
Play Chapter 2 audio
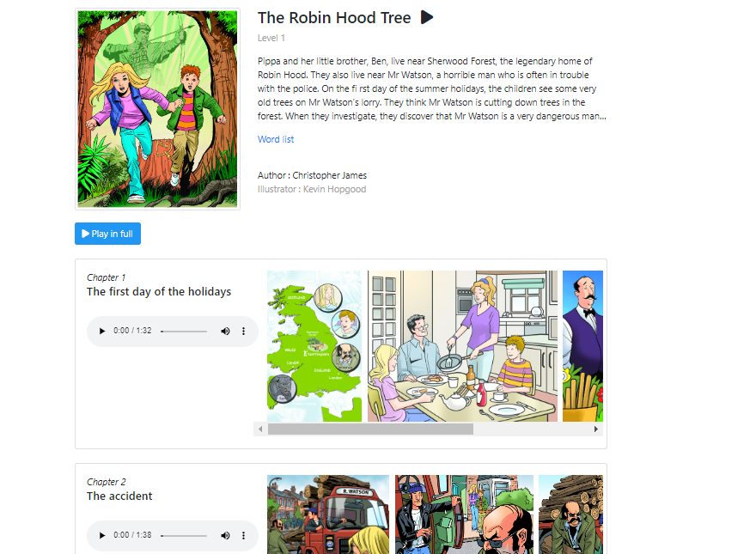pos(101,536)
